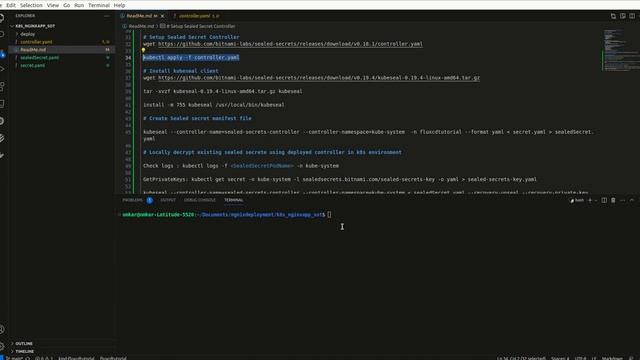Select the Terminal panel tab

point(233,200)
